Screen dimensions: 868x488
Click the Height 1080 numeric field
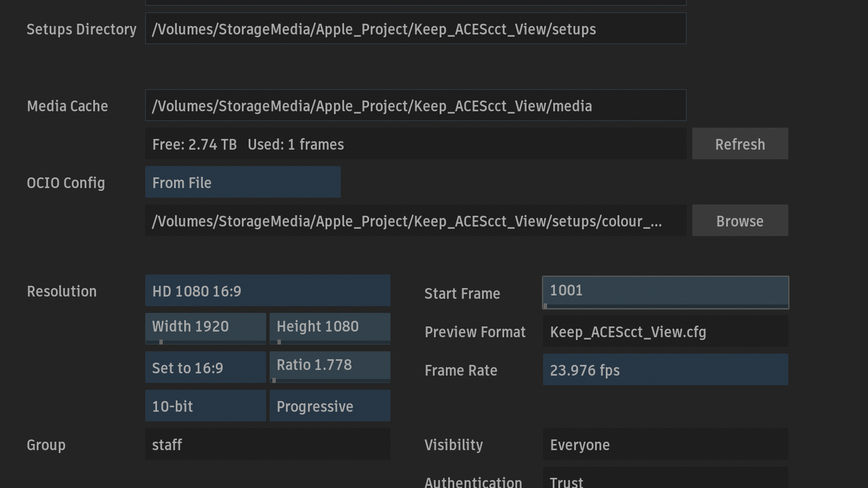click(329, 327)
